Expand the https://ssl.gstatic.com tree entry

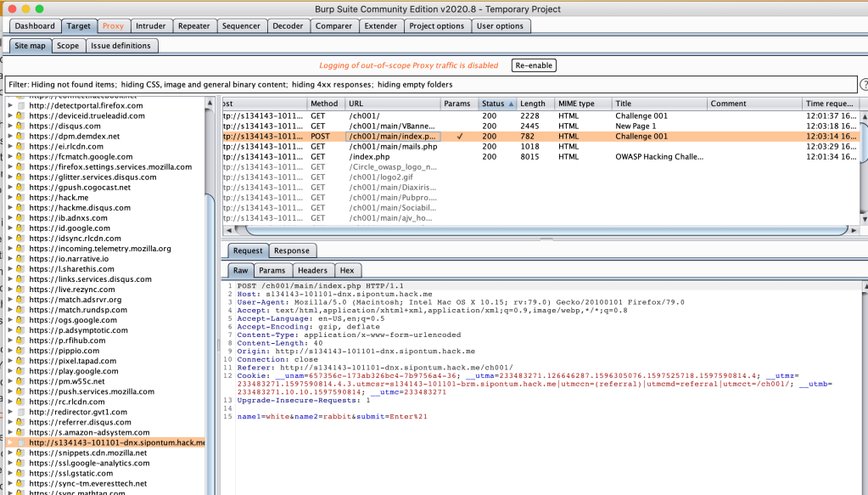coord(10,474)
